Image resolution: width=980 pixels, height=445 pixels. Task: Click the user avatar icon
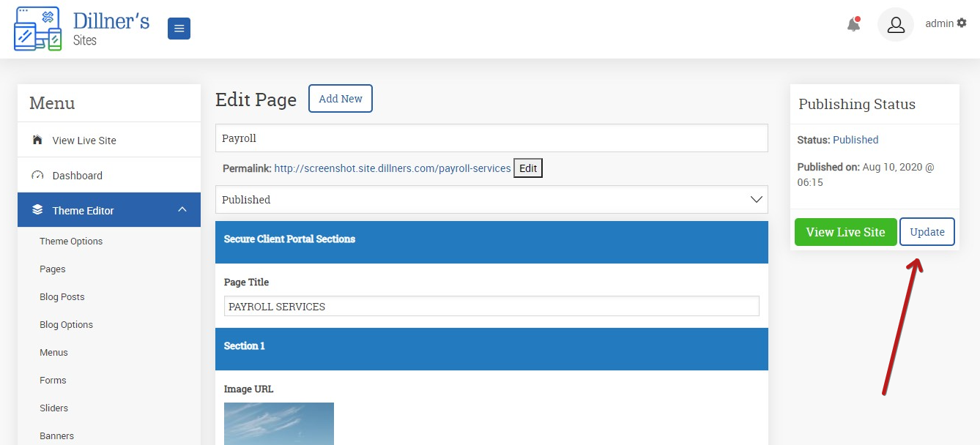click(896, 25)
